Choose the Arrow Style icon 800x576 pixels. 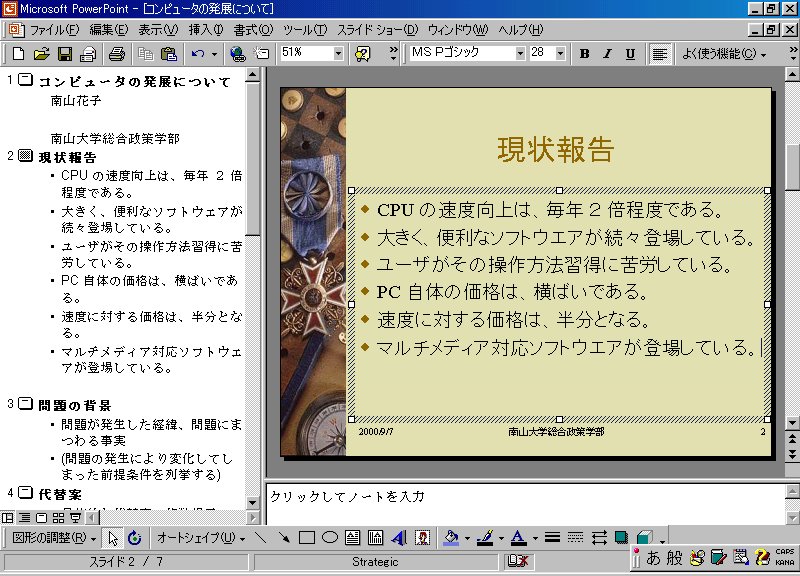click(x=598, y=537)
